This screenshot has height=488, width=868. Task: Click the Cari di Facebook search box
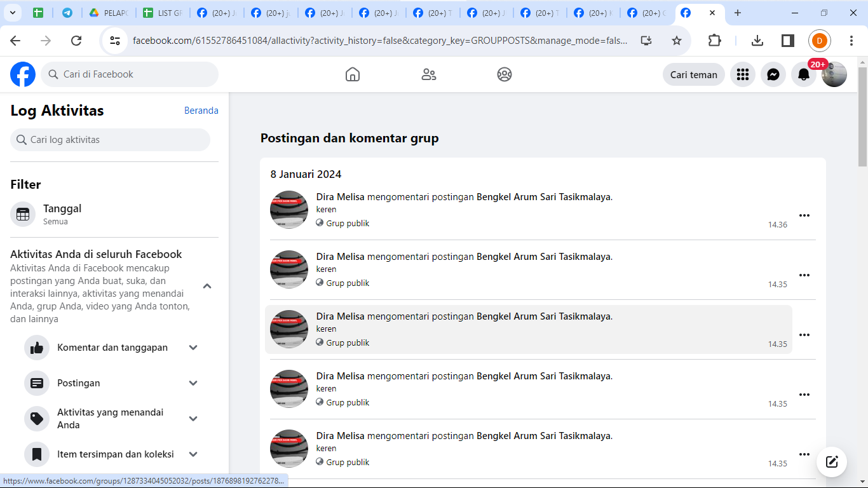pos(130,74)
